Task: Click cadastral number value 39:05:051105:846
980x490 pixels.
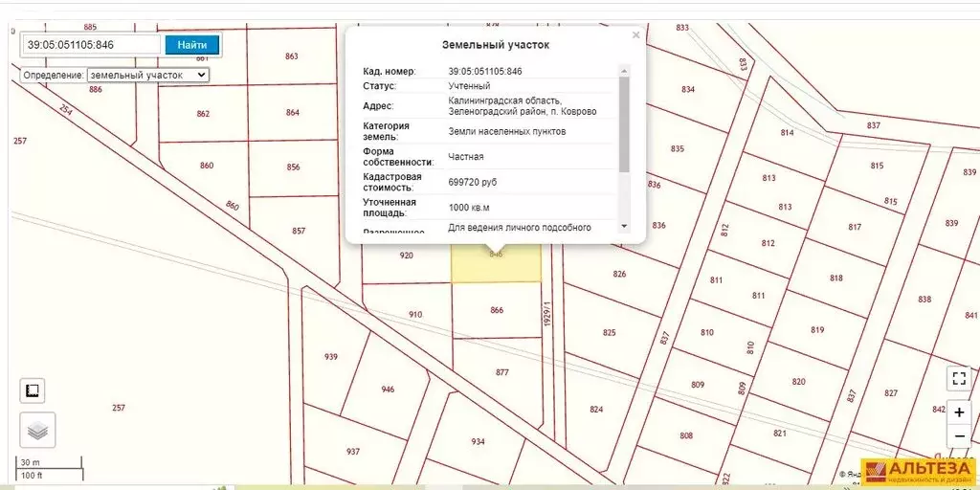Action: [x=485, y=71]
